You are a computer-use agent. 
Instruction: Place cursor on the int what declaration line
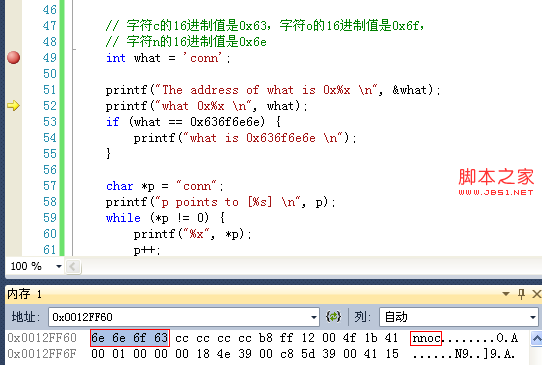(x=168, y=58)
